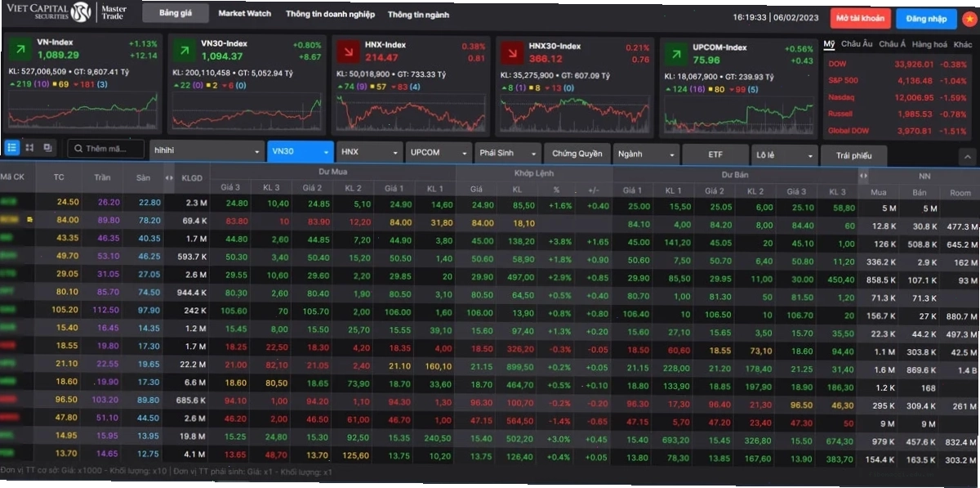Open language selector via Vietnam flag icon

click(x=969, y=18)
